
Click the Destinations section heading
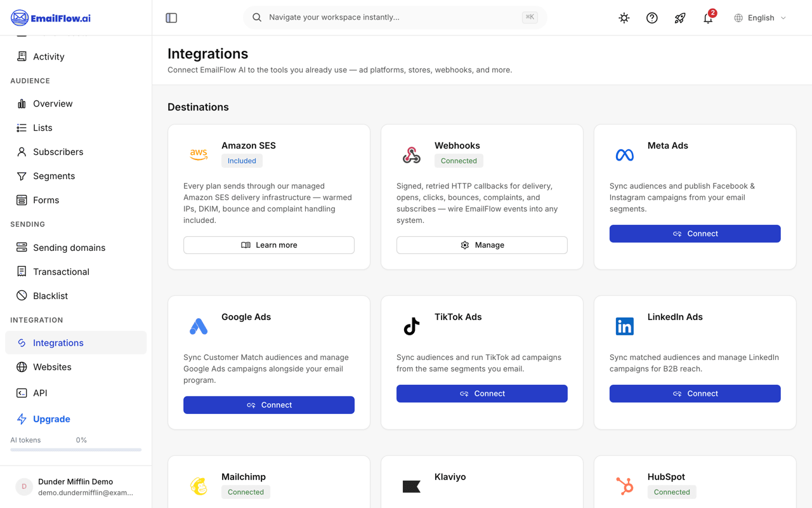(x=198, y=107)
